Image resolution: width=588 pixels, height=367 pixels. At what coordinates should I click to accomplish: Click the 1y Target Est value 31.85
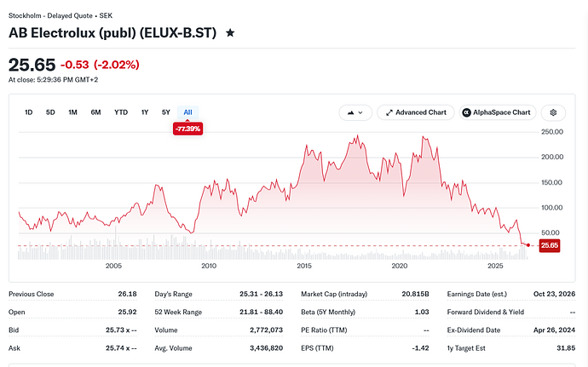pyautogui.click(x=566, y=348)
